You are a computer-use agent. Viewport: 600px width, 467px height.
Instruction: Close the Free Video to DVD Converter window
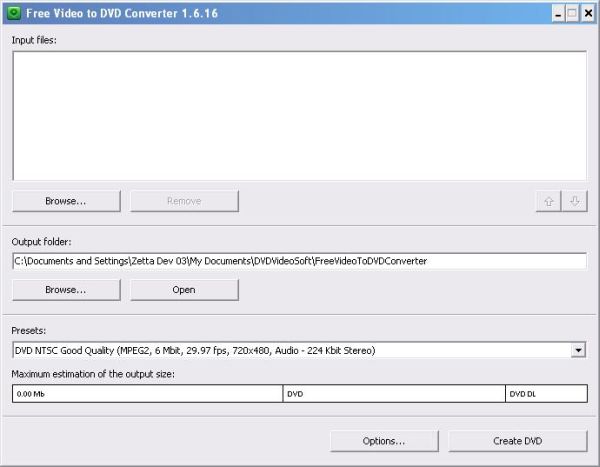[x=588, y=13]
